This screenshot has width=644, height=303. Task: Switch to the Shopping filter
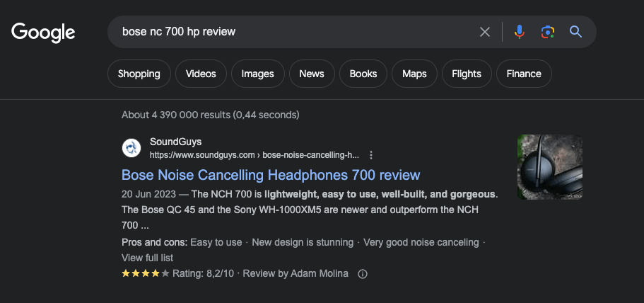(139, 74)
